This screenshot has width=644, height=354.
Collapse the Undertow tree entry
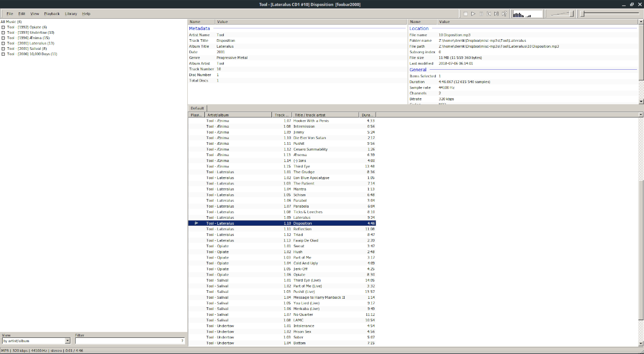tap(4, 32)
